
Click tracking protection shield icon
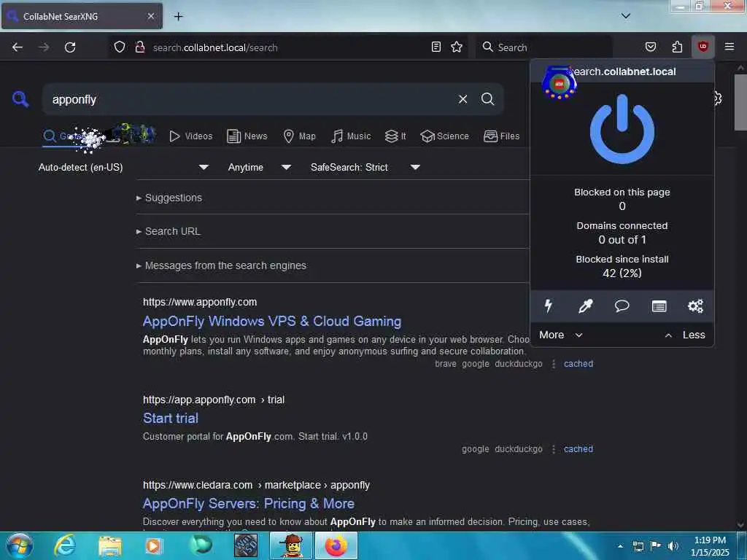coord(120,47)
